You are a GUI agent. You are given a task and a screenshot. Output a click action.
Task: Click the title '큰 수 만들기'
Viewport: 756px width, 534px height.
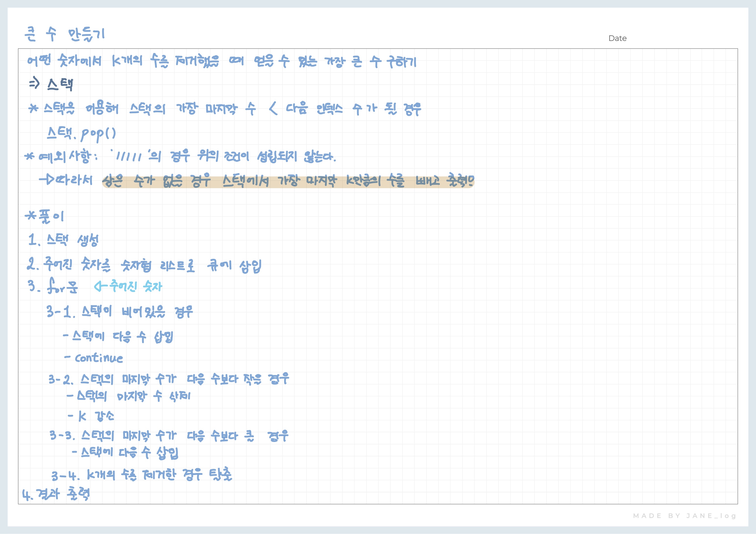(64, 34)
